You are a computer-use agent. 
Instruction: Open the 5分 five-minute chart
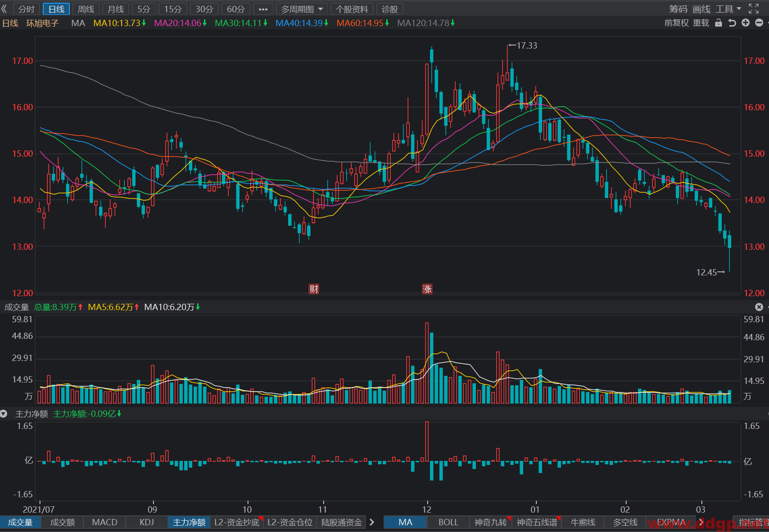[x=144, y=9]
